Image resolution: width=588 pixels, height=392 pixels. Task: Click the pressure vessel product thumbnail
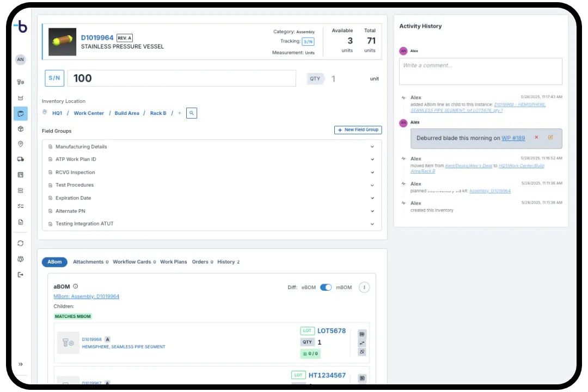[x=62, y=42]
